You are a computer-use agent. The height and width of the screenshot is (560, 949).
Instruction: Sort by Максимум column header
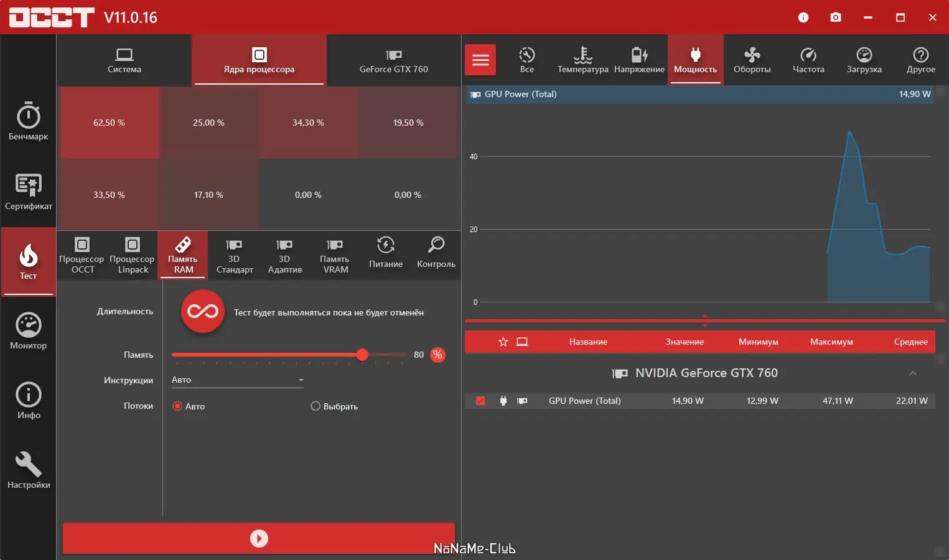[x=831, y=342]
